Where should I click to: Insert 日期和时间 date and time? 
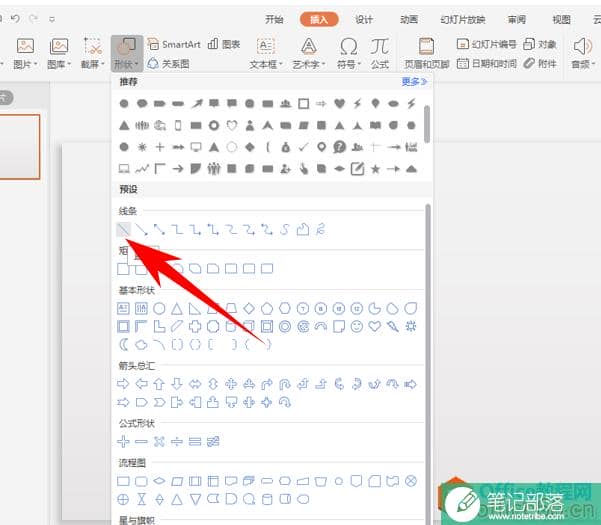[x=487, y=63]
